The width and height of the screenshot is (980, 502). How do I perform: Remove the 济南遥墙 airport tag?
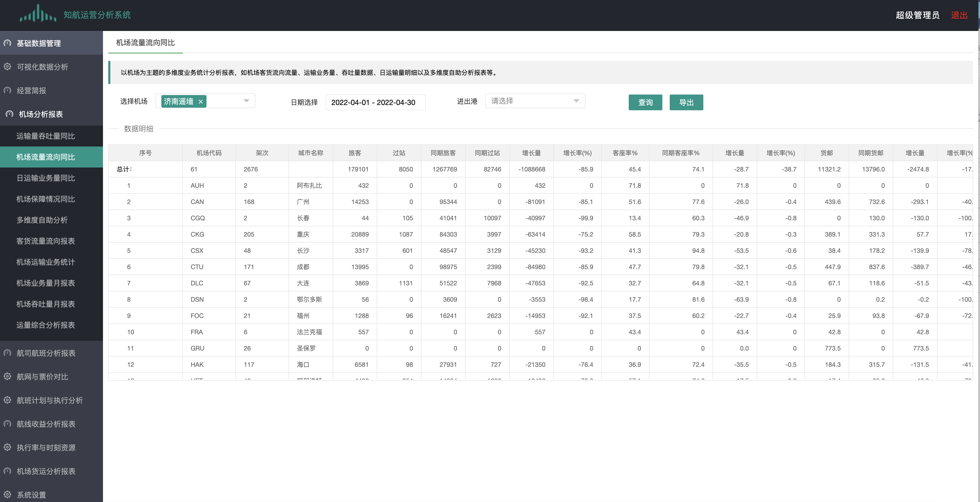tap(200, 102)
